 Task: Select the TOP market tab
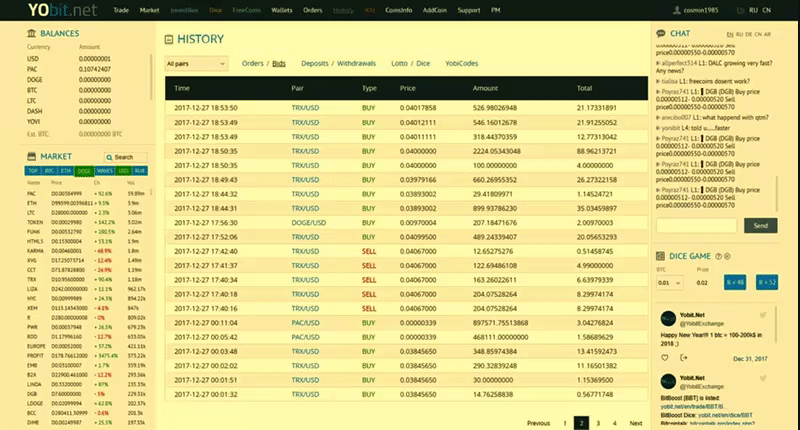click(x=33, y=171)
